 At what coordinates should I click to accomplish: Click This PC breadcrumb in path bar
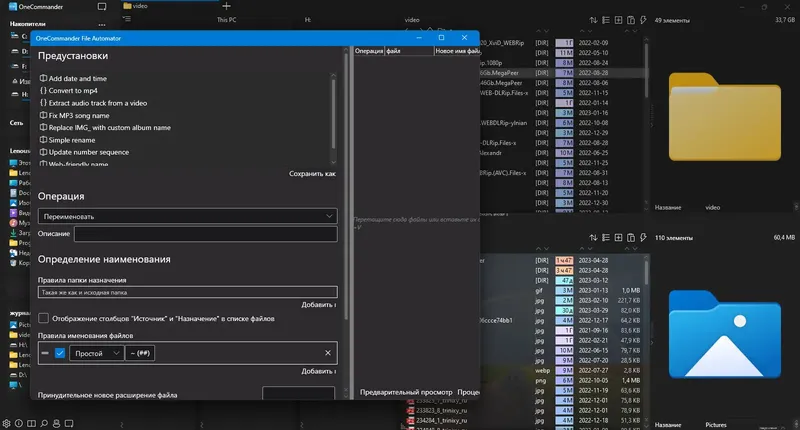click(227, 20)
